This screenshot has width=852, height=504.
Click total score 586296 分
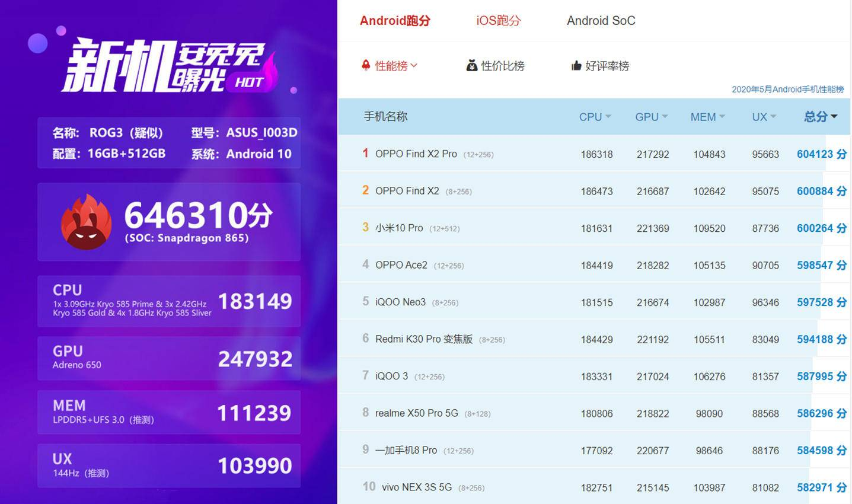coord(822,413)
